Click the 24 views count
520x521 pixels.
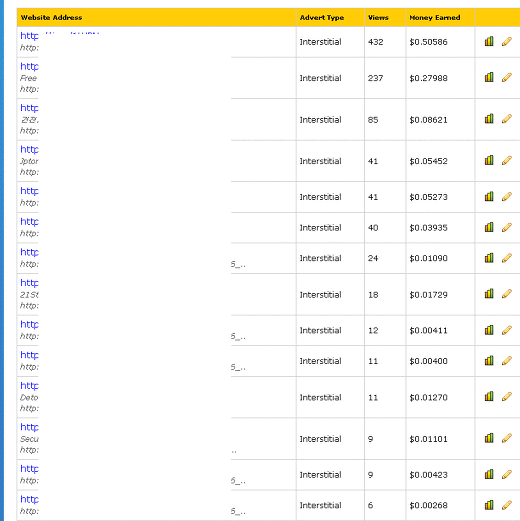pyautogui.click(x=373, y=258)
